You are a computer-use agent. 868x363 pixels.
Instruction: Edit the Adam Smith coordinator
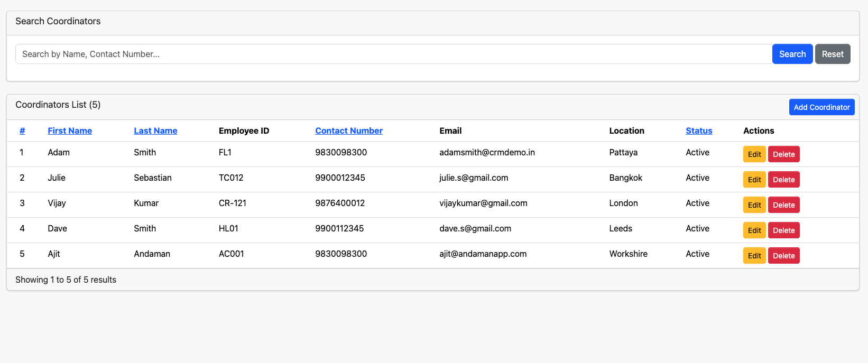point(754,154)
